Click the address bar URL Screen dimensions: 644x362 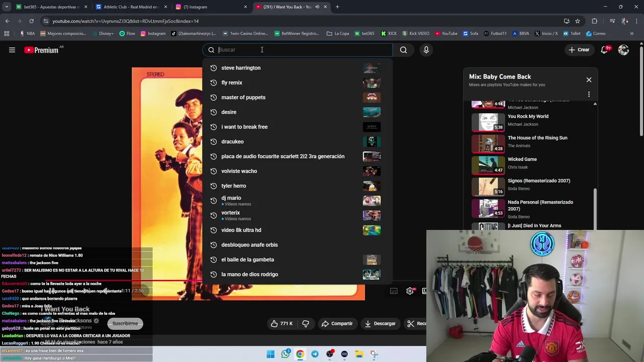coord(126,21)
